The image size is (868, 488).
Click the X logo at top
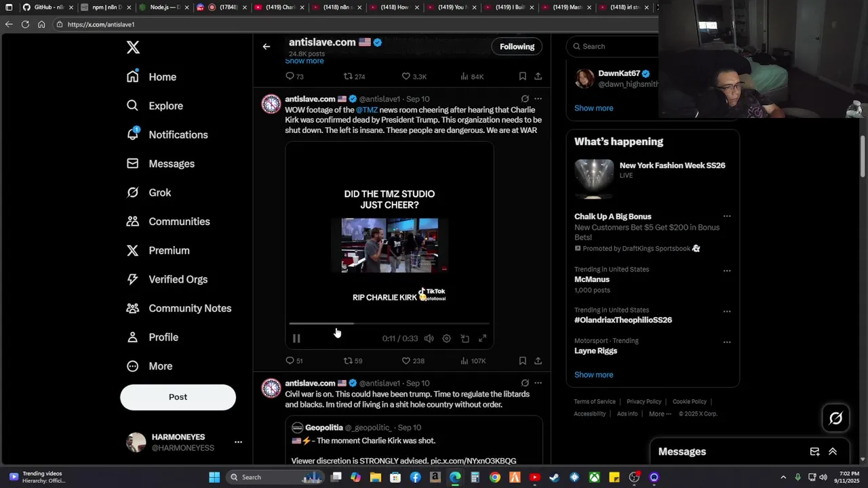tap(133, 47)
